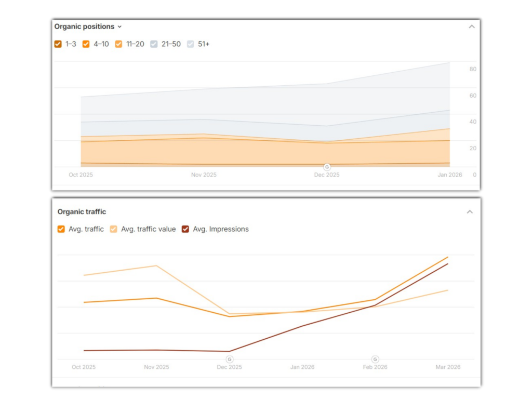Click Mar 2026 label on traffic axis
This screenshot has height=399, width=532.
(x=448, y=367)
